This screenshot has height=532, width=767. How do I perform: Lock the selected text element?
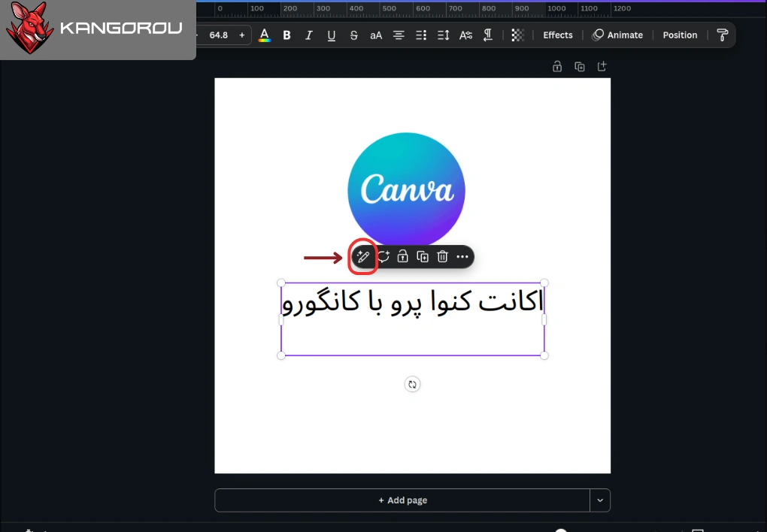pyautogui.click(x=402, y=257)
